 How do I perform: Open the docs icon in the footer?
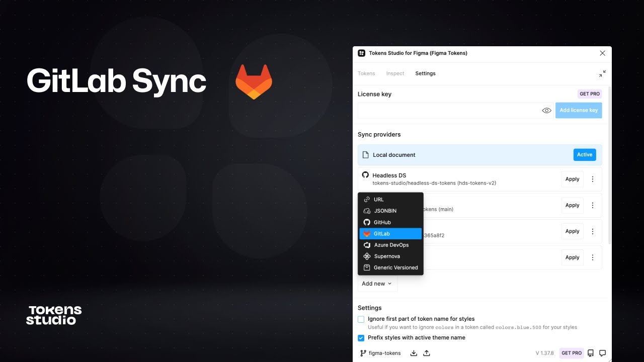click(591, 353)
